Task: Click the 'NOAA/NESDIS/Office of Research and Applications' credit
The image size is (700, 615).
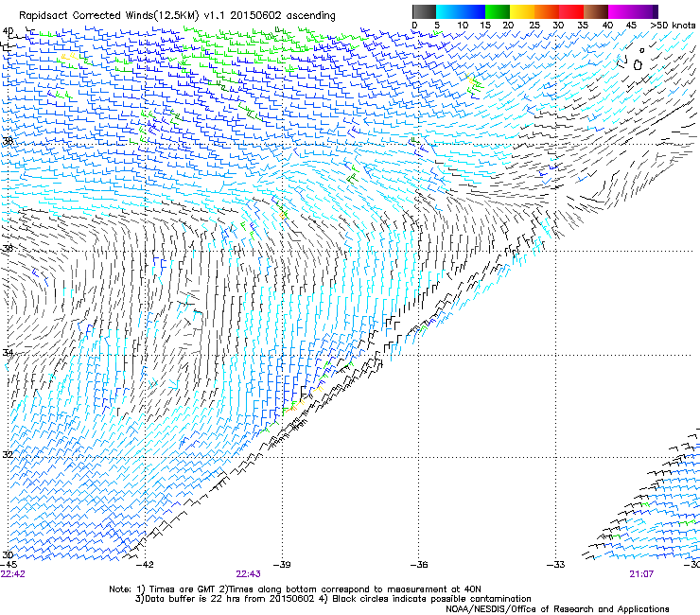Action: [557, 608]
